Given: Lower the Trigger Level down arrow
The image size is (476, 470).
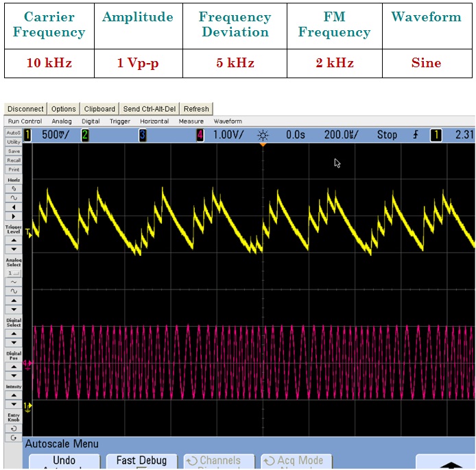Looking at the screenshot, I should 13,249.
